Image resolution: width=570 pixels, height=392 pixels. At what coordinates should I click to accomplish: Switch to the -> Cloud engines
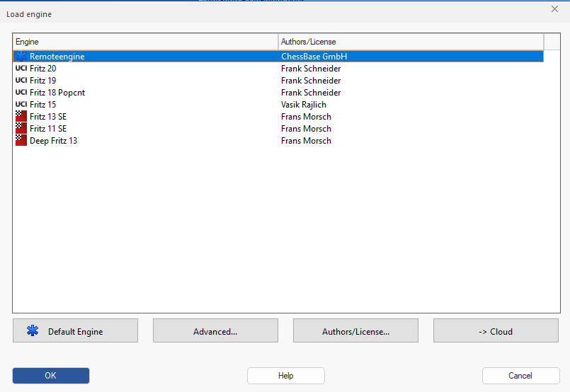(496, 331)
